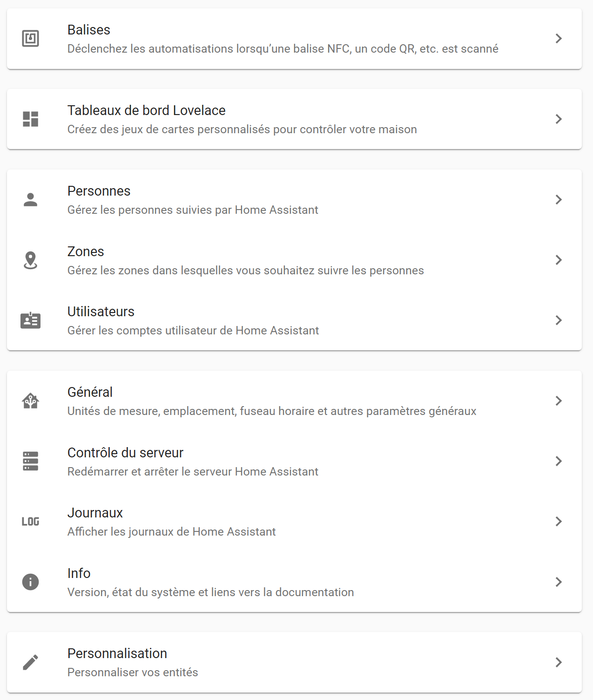Select the Personnalisation pencil icon
Viewport: 593px width, 700px height.
(30, 662)
